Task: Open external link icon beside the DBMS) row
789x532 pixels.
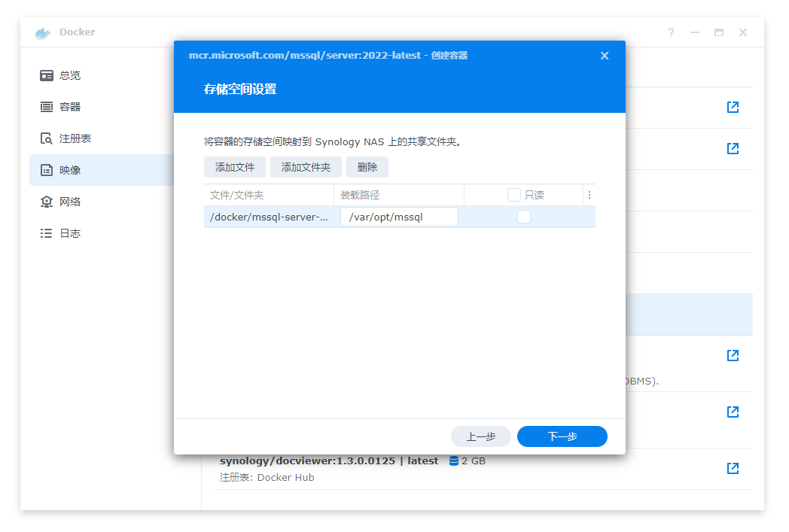Action: tap(733, 355)
